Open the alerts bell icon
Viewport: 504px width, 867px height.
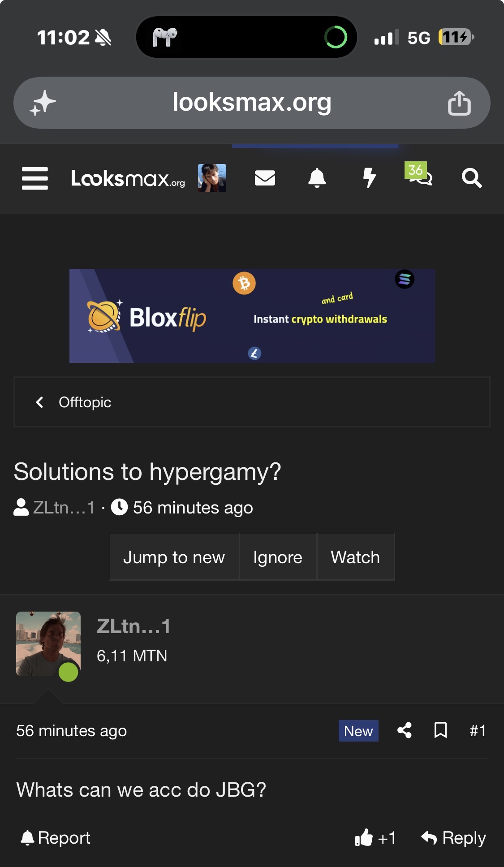click(x=317, y=178)
